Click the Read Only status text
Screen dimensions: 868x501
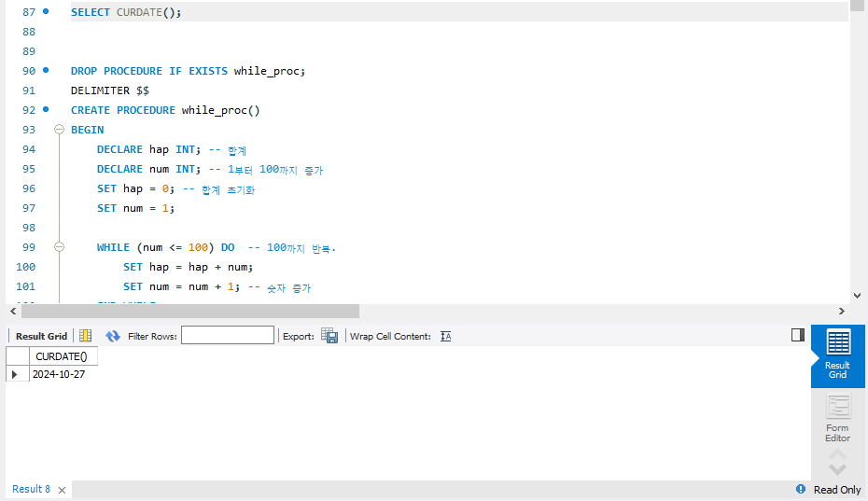837,490
